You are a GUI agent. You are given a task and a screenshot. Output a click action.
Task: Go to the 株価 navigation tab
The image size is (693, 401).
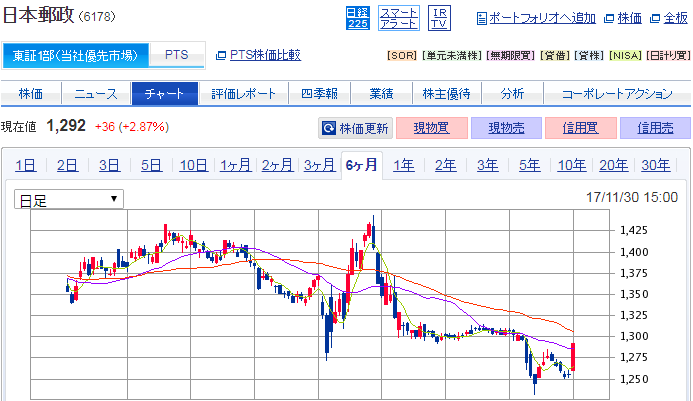pos(31,94)
